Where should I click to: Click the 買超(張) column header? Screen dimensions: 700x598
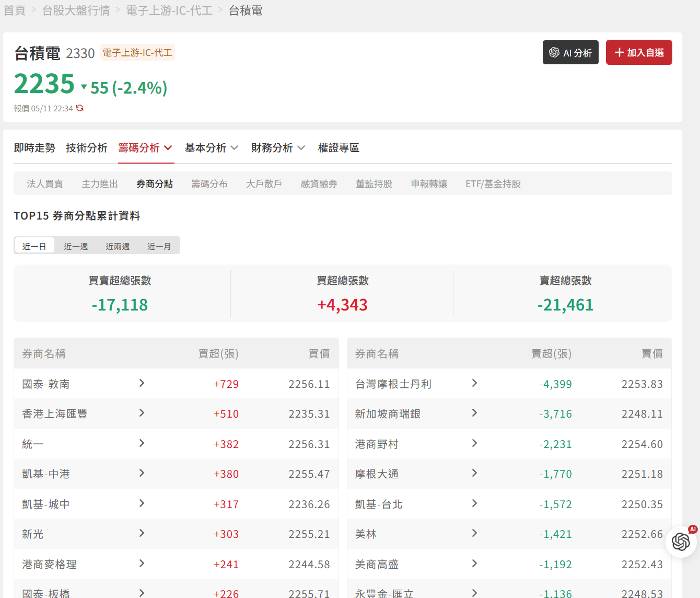(218, 354)
